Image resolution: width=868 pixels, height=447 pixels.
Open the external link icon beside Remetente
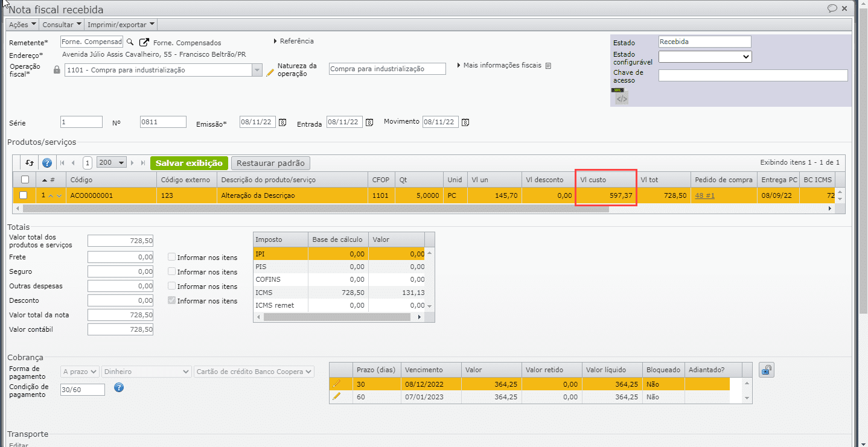pyautogui.click(x=144, y=42)
